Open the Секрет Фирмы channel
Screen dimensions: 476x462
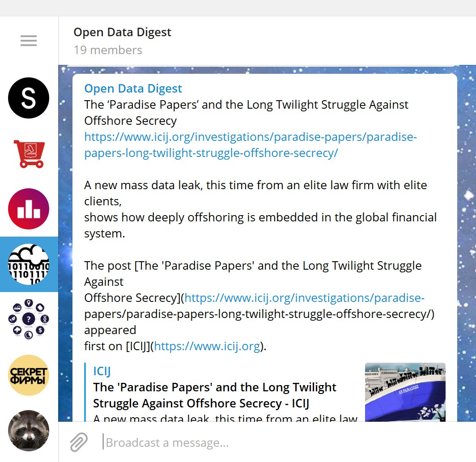pyautogui.click(x=29, y=375)
